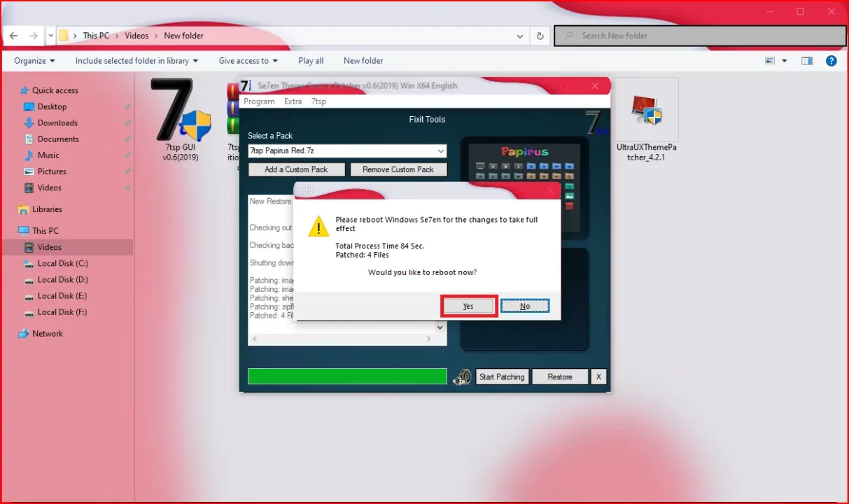Click the warning triangle icon in Info dialog
849x504 pixels.
[x=318, y=225]
